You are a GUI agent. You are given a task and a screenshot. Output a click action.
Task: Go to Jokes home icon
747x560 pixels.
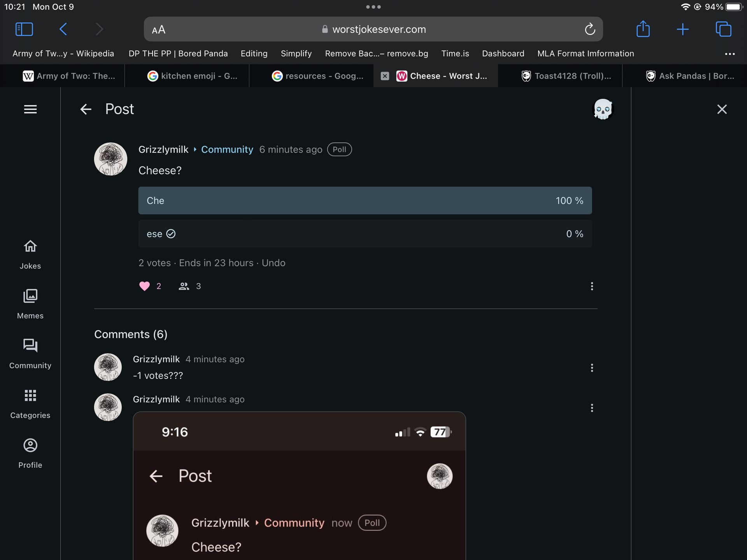pos(30,246)
